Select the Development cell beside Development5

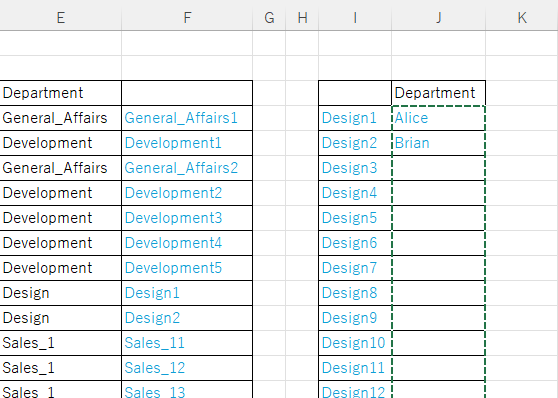click(60, 268)
